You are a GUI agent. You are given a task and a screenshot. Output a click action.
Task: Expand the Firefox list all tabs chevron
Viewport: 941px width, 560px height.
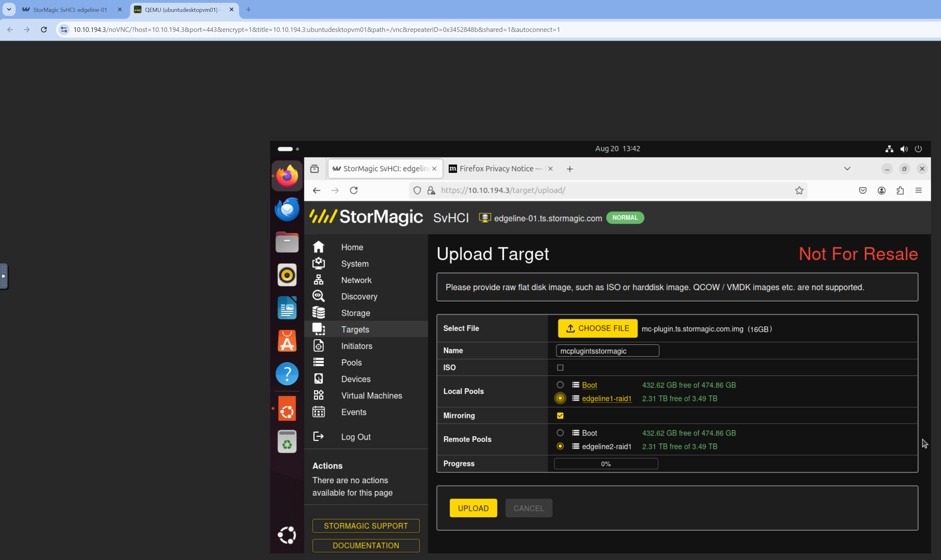(x=847, y=169)
